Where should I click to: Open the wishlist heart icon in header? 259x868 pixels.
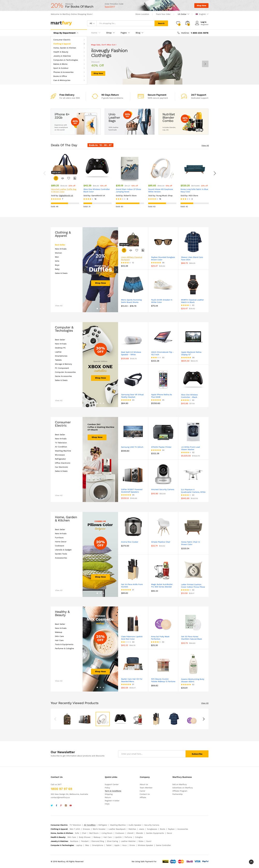(178, 23)
